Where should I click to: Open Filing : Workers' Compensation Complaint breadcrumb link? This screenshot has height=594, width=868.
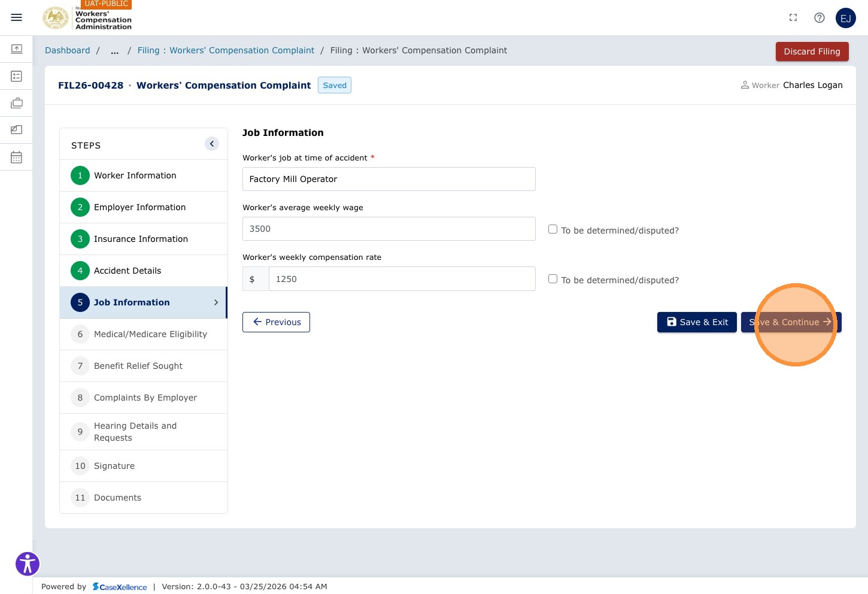pyautogui.click(x=226, y=51)
